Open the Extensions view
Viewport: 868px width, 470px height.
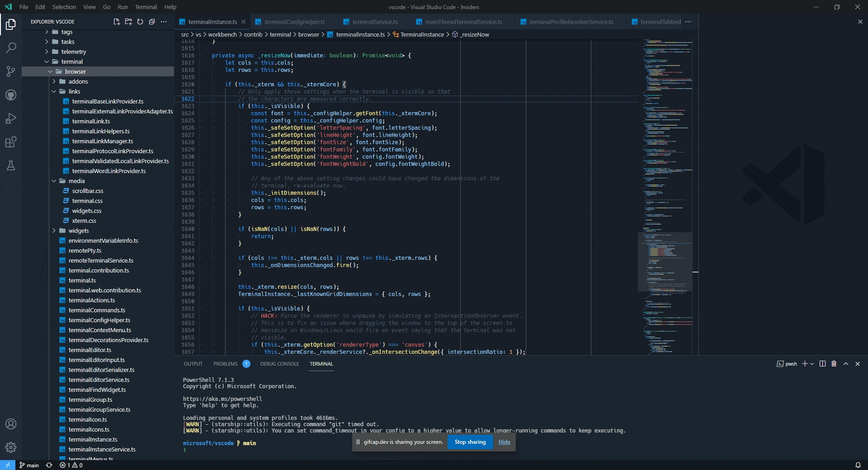[11, 142]
